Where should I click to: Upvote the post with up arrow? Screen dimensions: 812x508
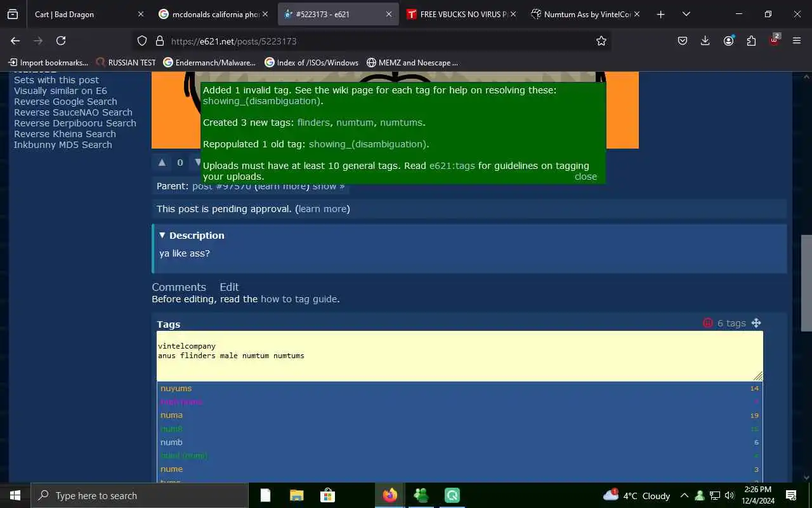[x=162, y=163]
